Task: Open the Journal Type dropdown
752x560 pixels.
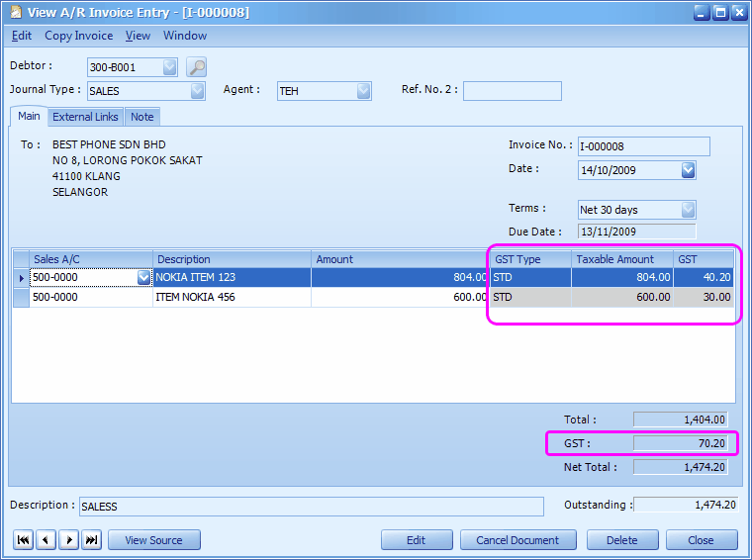Action: (197, 91)
